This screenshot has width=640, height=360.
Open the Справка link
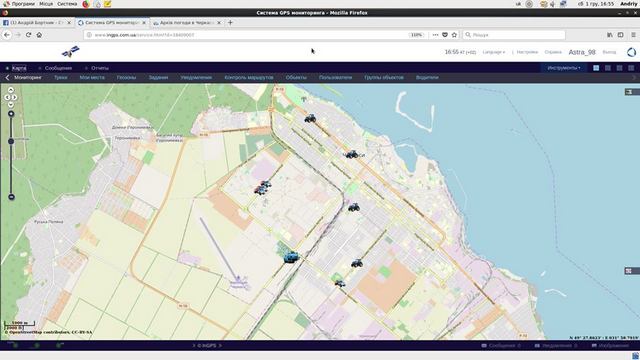pyautogui.click(x=553, y=52)
